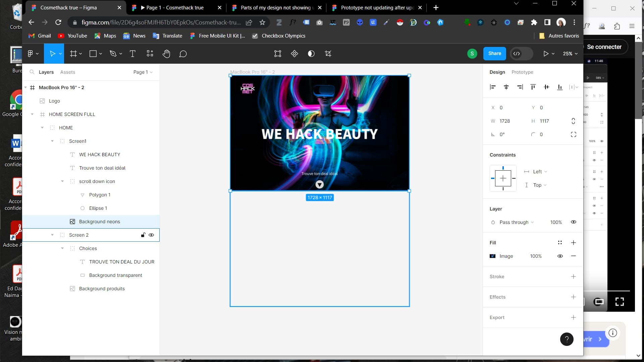Open the 25% zoom dropdown
644x362 pixels.
[x=570, y=54]
